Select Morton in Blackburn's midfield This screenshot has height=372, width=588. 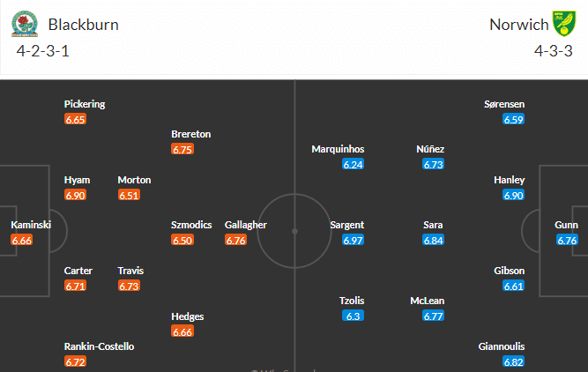click(134, 180)
